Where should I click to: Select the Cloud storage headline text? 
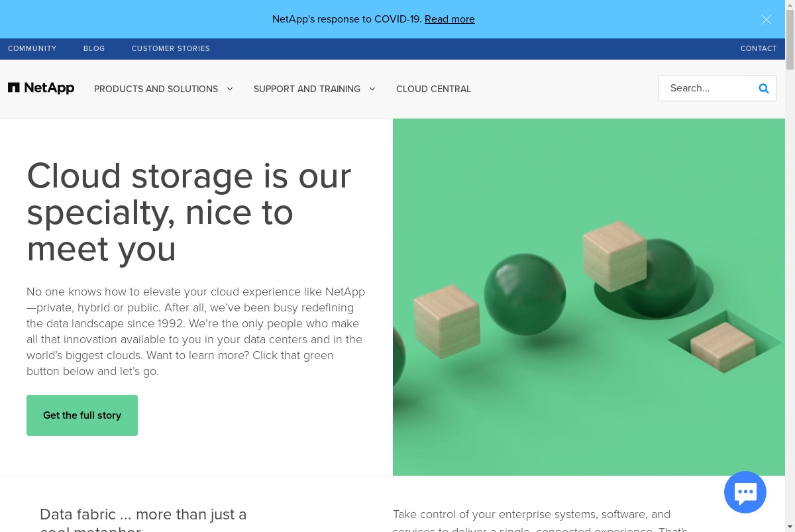189,212
